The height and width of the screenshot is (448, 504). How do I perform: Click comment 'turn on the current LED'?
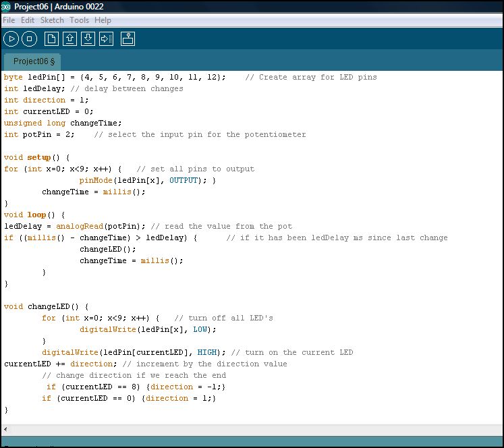pos(292,353)
